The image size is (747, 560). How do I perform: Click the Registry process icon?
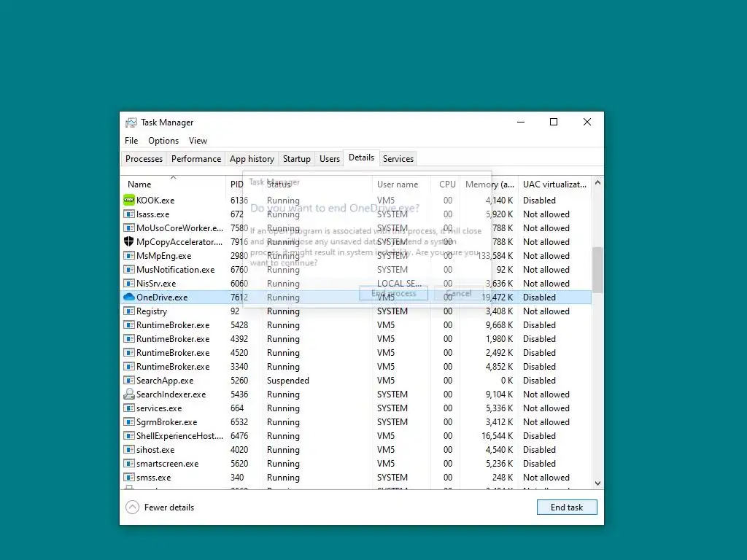128,311
